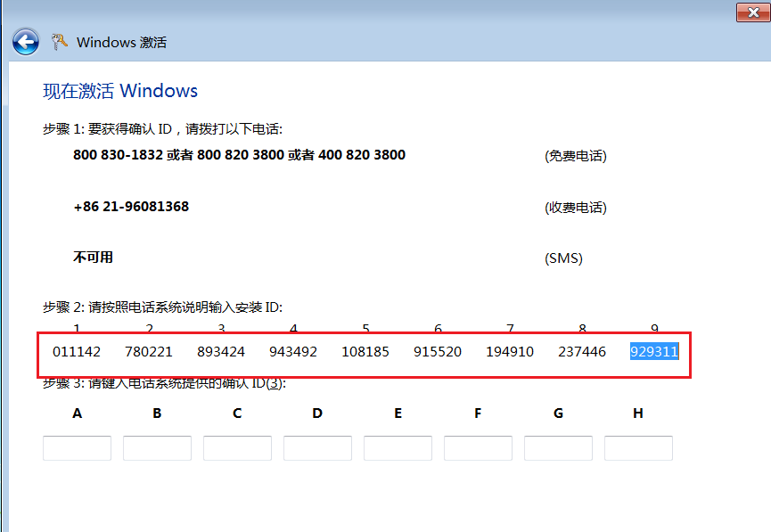Select installation ID group 915520
Screen dimensions: 771x532
click(x=438, y=352)
